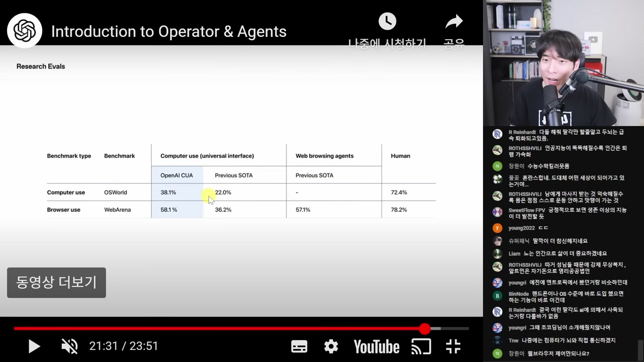Click the Human column header
The width and height of the screenshot is (644, 362).
point(401,156)
